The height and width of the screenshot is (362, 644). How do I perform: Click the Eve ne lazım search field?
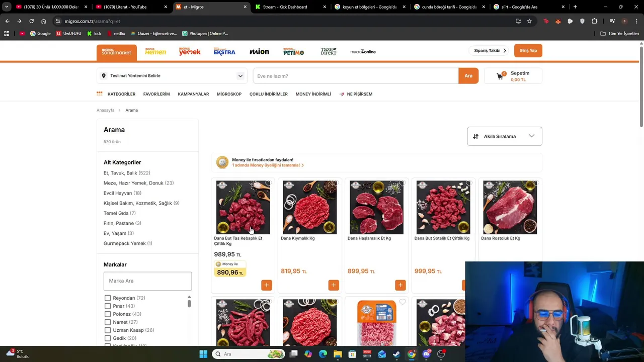tap(356, 76)
